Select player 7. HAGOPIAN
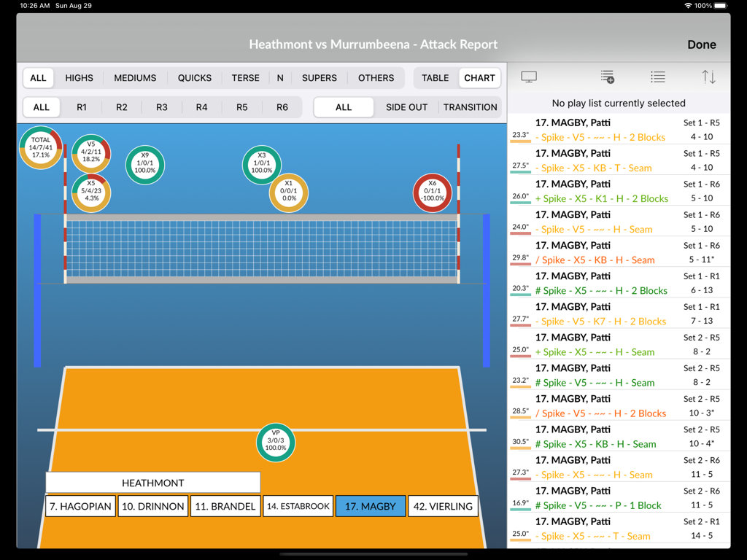This screenshot has height=560, width=747. pyautogui.click(x=80, y=505)
